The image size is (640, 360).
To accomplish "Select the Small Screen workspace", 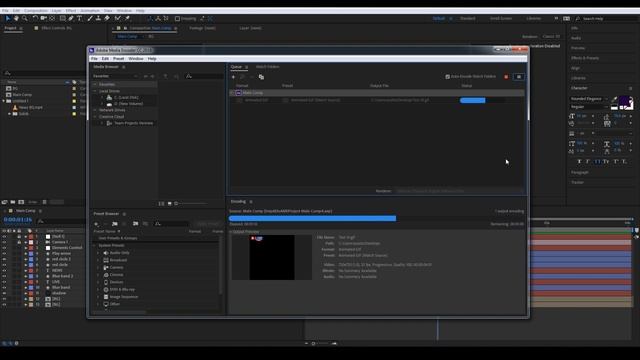I will click(501, 18).
